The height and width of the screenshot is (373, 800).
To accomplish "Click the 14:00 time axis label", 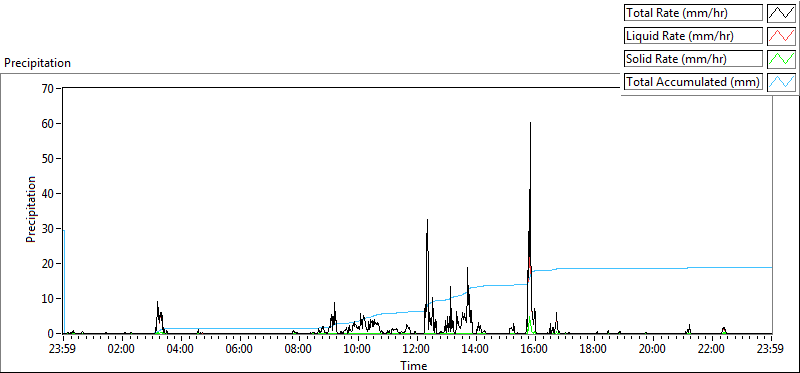I will (x=476, y=350).
